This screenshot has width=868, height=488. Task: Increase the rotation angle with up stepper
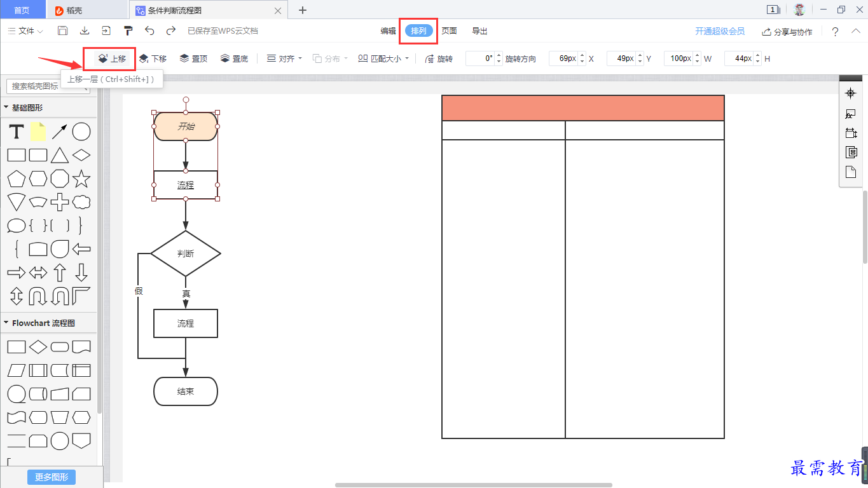[499, 55]
